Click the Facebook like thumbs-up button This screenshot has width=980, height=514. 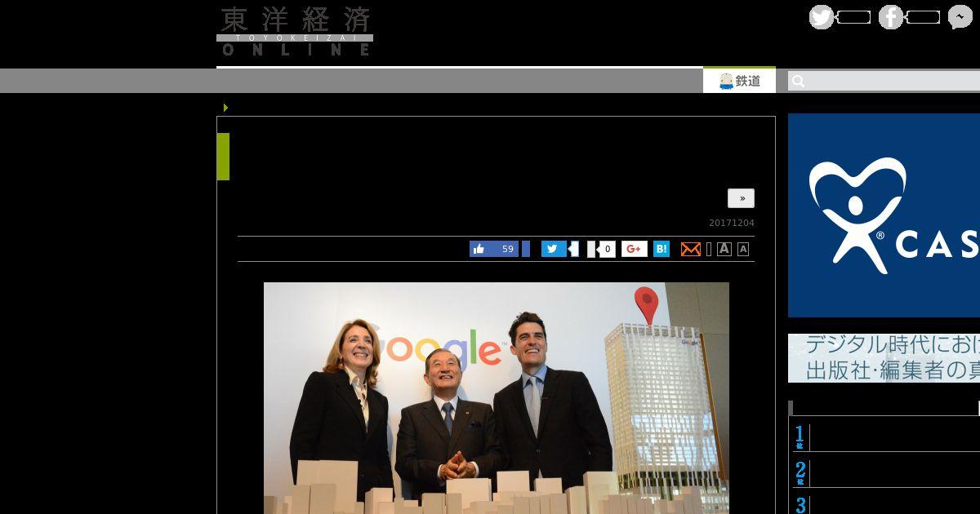click(494, 249)
